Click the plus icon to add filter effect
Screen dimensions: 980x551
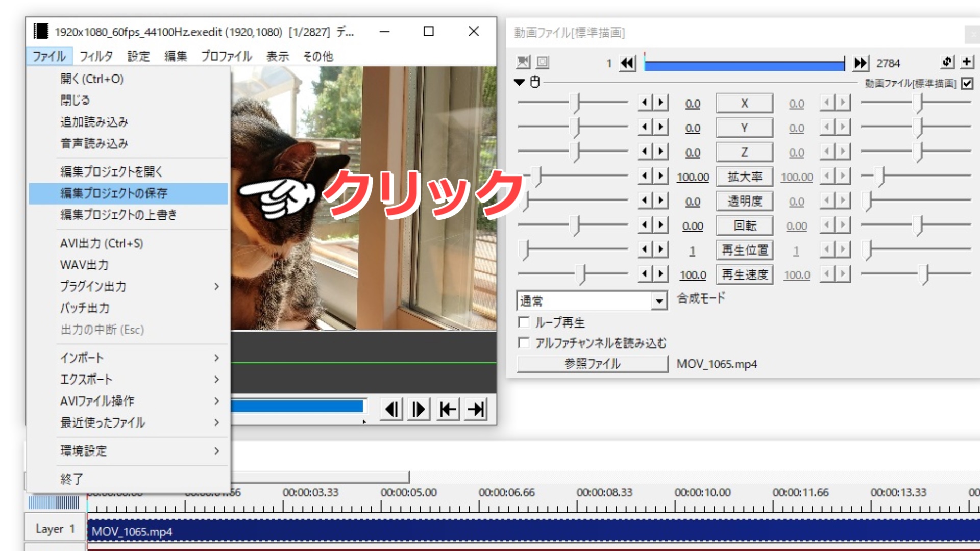coord(967,62)
